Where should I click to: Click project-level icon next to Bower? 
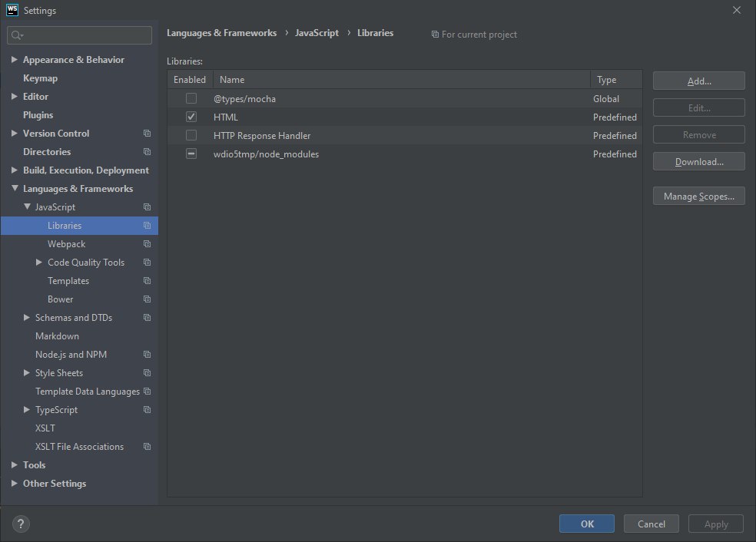[x=147, y=299]
